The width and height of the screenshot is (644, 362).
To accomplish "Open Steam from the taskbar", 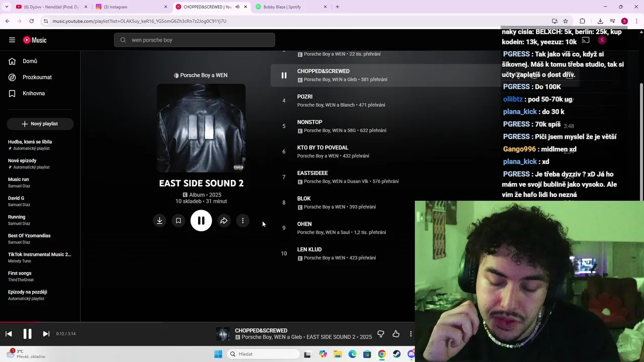I will [396, 354].
